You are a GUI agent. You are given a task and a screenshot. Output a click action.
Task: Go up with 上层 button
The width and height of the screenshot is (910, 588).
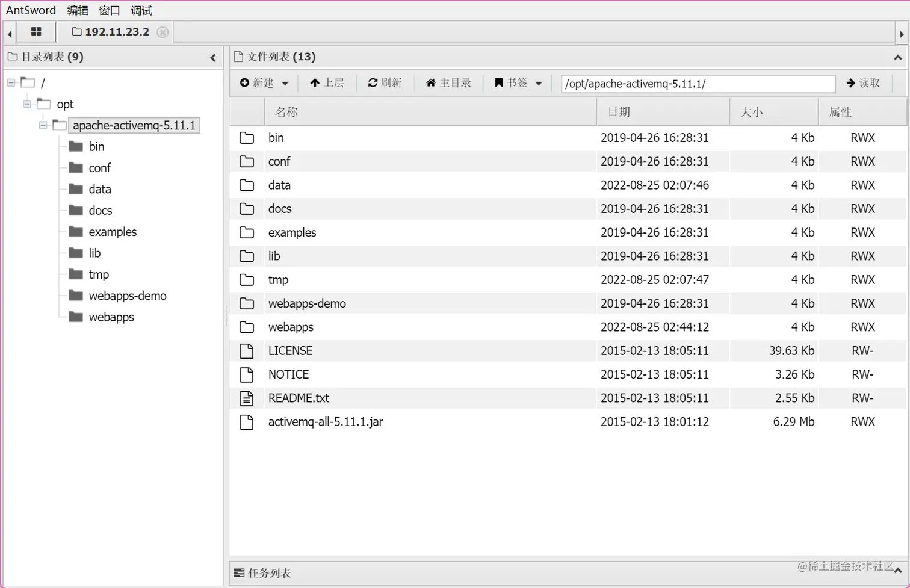coord(327,83)
